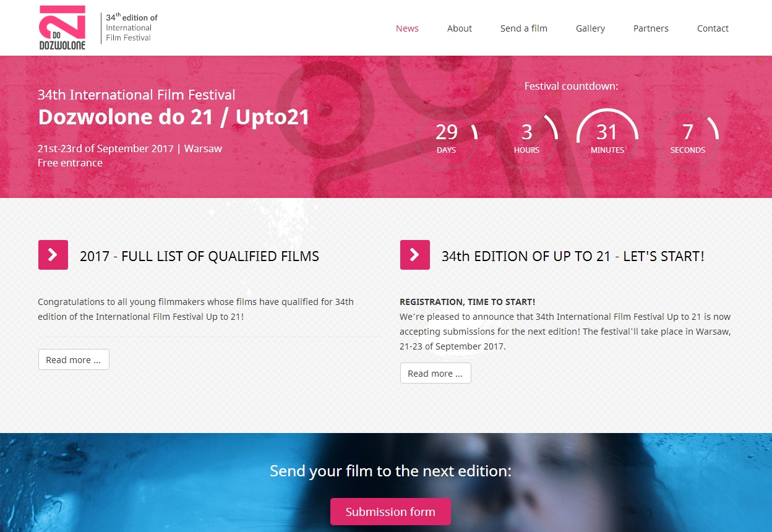Click 'REGISTRATION, TIME TO START!' bold text
Screen dimensions: 772x532
point(468,302)
